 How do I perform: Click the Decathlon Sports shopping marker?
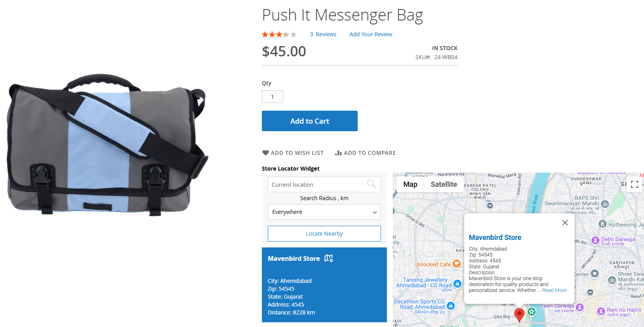[x=451, y=306]
